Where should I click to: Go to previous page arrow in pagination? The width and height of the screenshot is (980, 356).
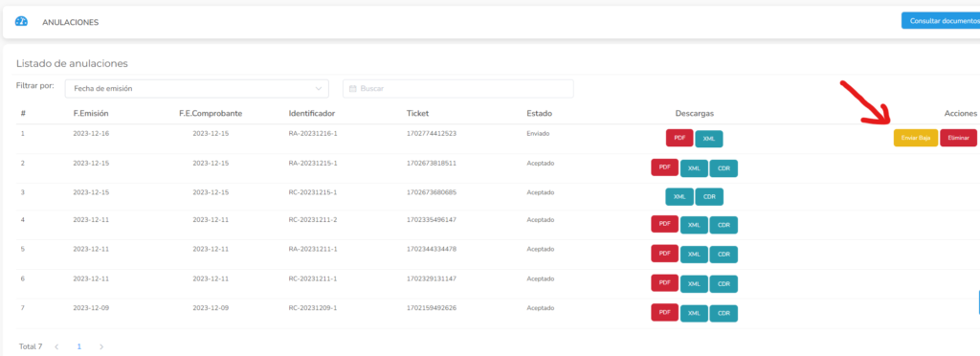(56, 346)
